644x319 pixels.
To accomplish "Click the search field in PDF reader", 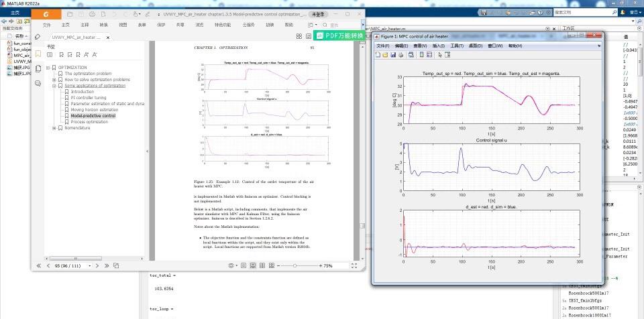I will pos(341,25).
